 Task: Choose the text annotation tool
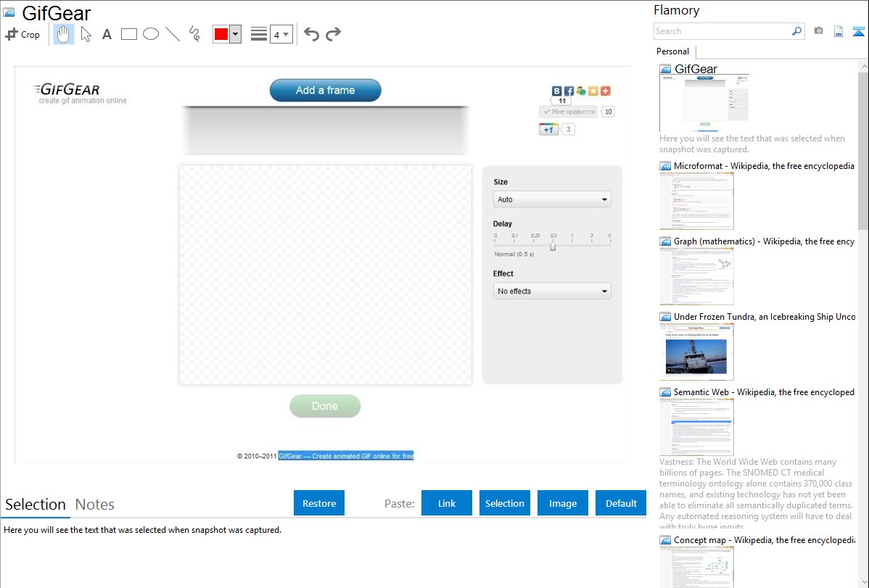[107, 34]
